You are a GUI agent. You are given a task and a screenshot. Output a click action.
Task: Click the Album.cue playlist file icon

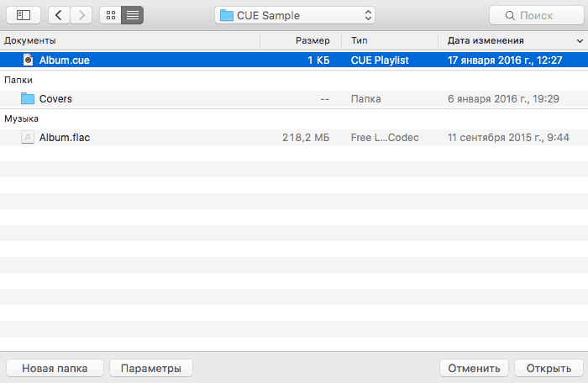click(x=28, y=60)
